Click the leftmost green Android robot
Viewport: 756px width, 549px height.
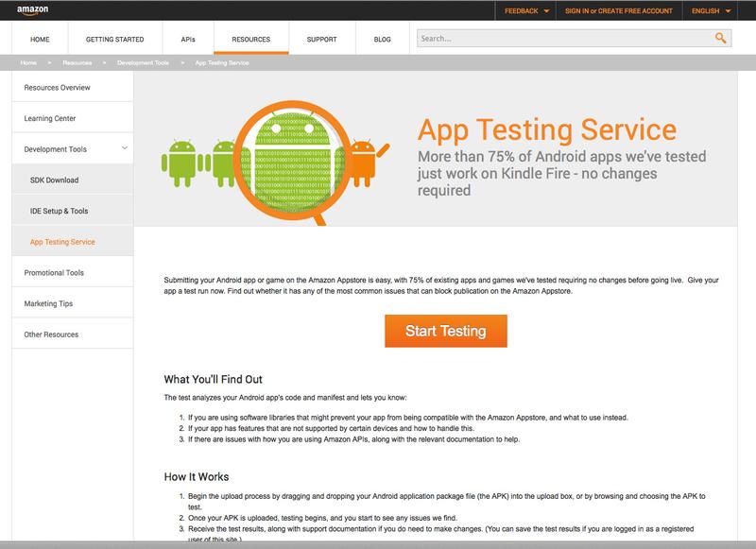tap(182, 163)
